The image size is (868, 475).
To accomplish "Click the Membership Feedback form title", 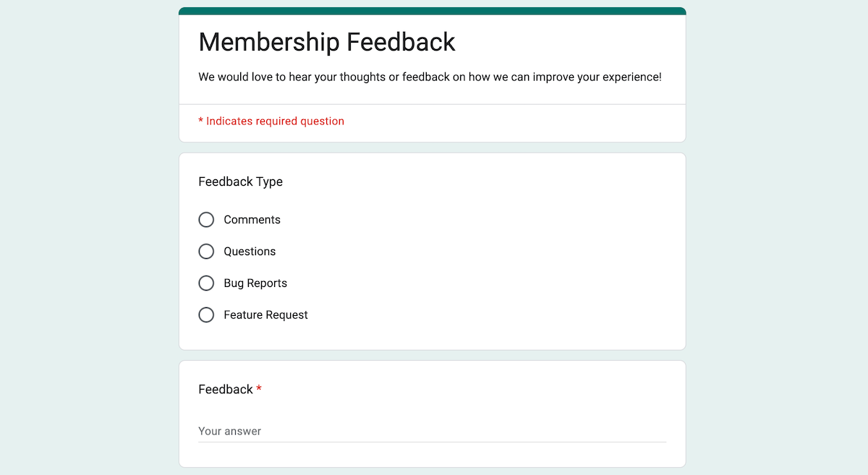I will (327, 42).
